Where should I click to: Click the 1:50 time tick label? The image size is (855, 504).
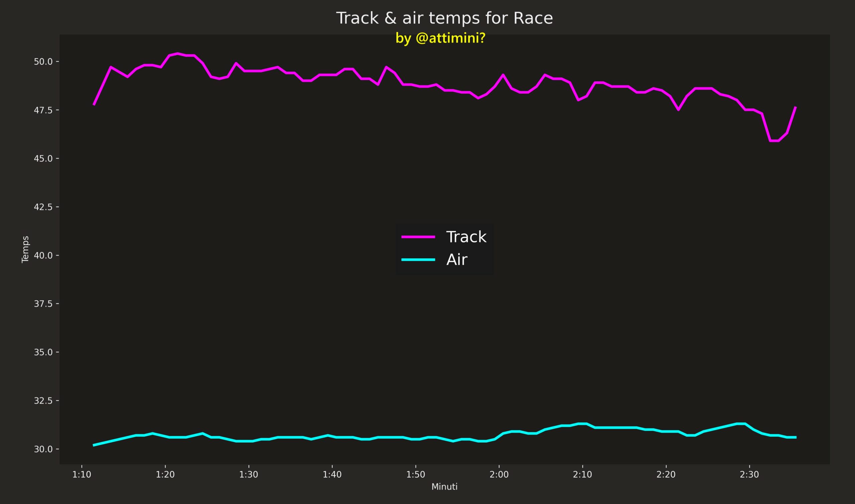pos(415,474)
